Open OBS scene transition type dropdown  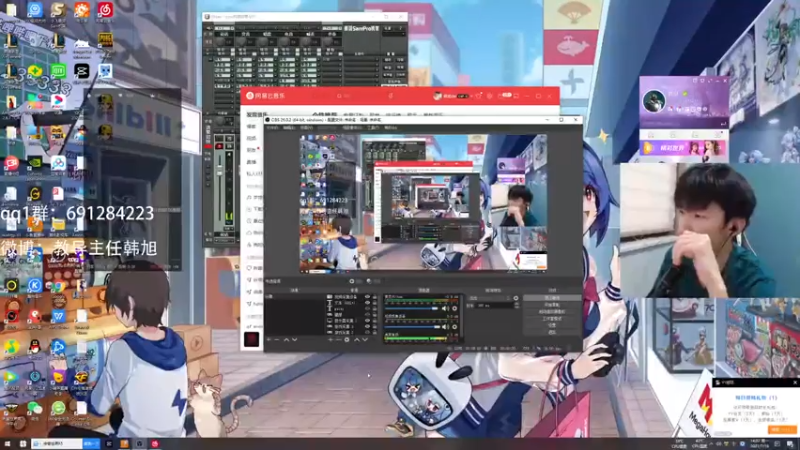(x=490, y=298)
